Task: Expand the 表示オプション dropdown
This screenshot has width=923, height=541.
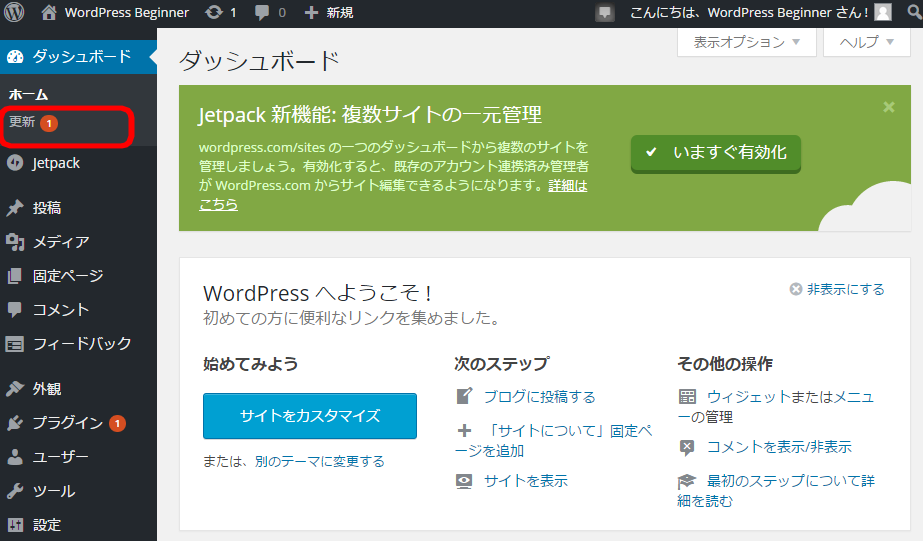Action: pos(746,42)
